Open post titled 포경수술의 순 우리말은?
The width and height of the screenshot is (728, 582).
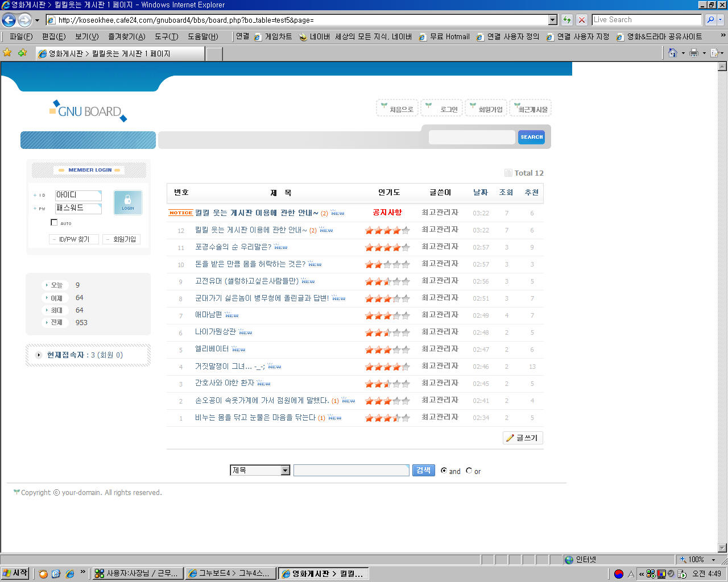(x=233, y=247)
